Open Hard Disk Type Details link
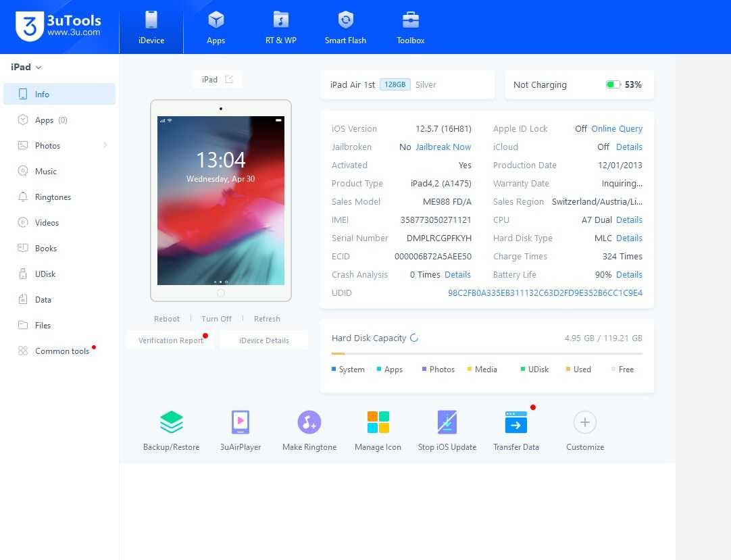 (629, 238)
